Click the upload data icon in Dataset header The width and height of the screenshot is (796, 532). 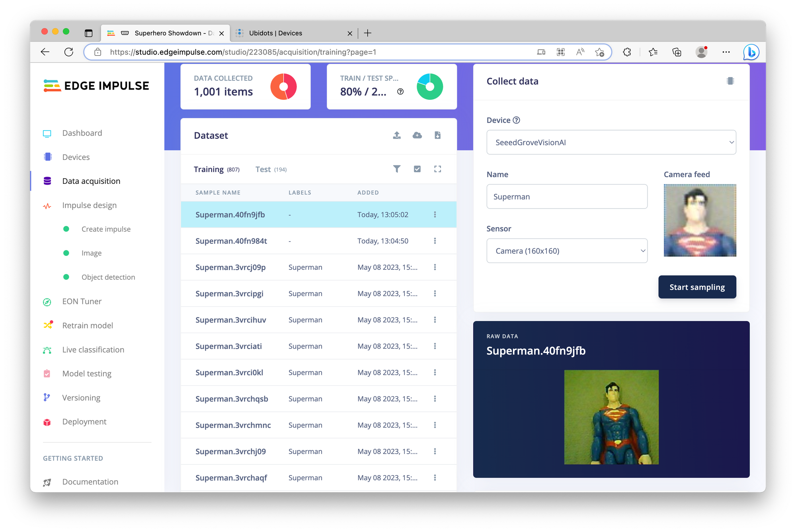397,135
